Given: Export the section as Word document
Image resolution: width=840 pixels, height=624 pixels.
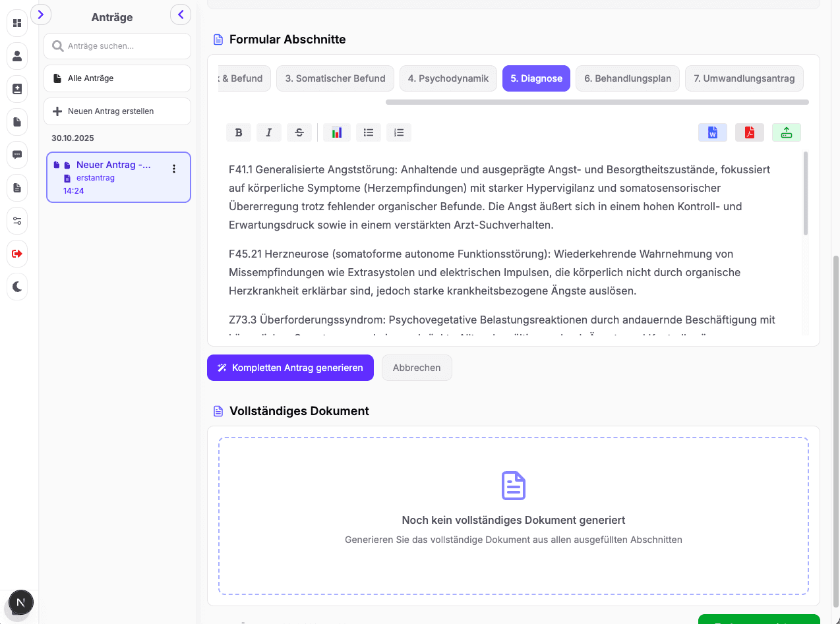Looking at the screenshot, I should coord(712,132).
